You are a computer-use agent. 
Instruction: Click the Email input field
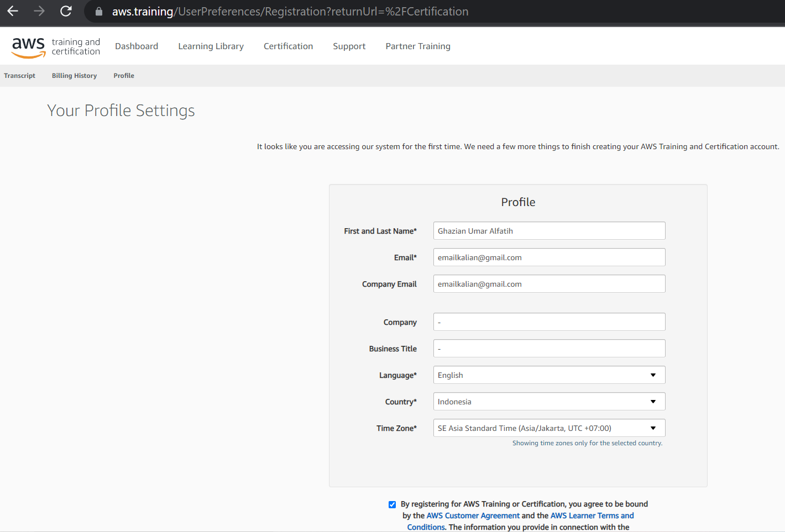(549, 257)
